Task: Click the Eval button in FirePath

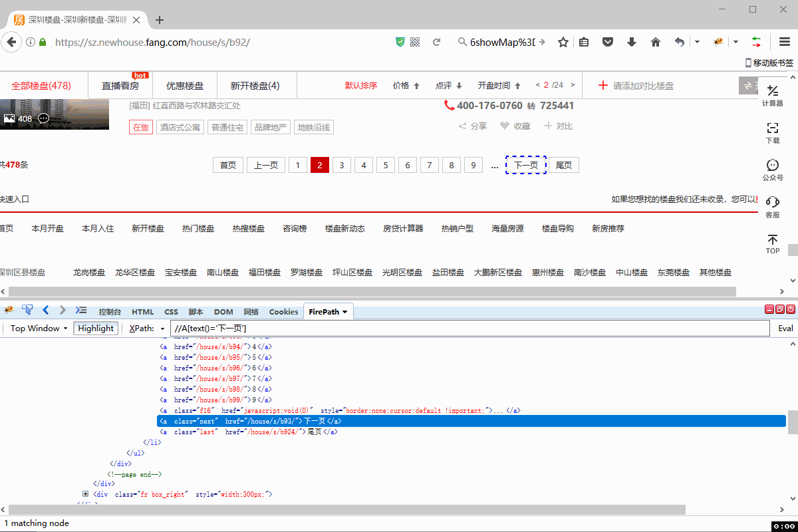Action: (785, 328)
